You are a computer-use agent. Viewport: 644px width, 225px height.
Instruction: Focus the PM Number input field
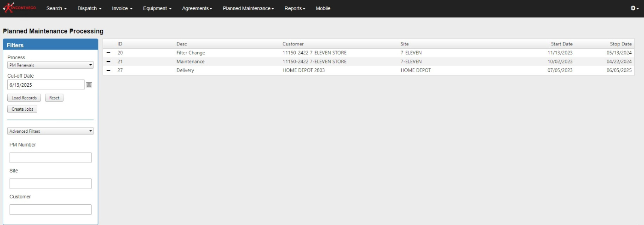(x=51, y=158)
